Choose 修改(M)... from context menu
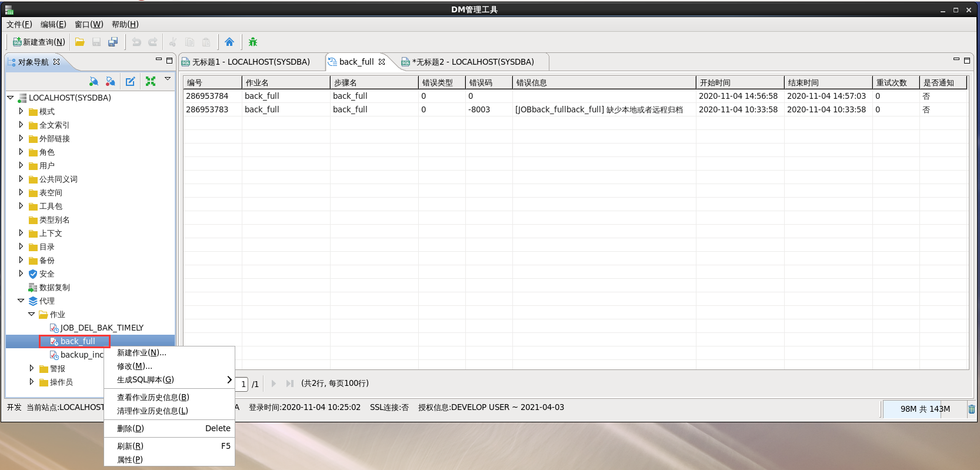The width and height of the screenshot is (980, 470). pyautogui.click(x=169, y=366)
